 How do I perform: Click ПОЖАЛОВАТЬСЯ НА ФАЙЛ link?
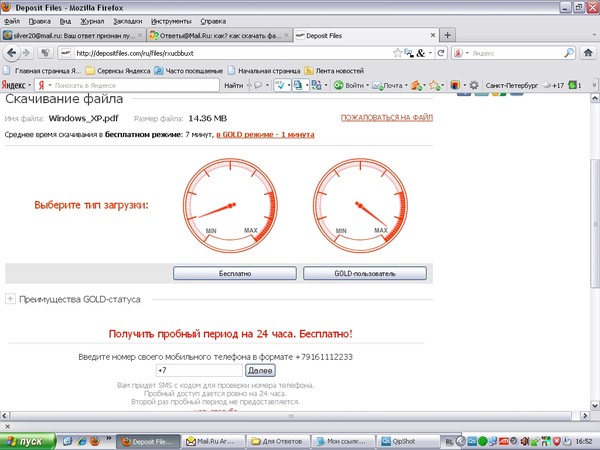(x=387, y=117)
